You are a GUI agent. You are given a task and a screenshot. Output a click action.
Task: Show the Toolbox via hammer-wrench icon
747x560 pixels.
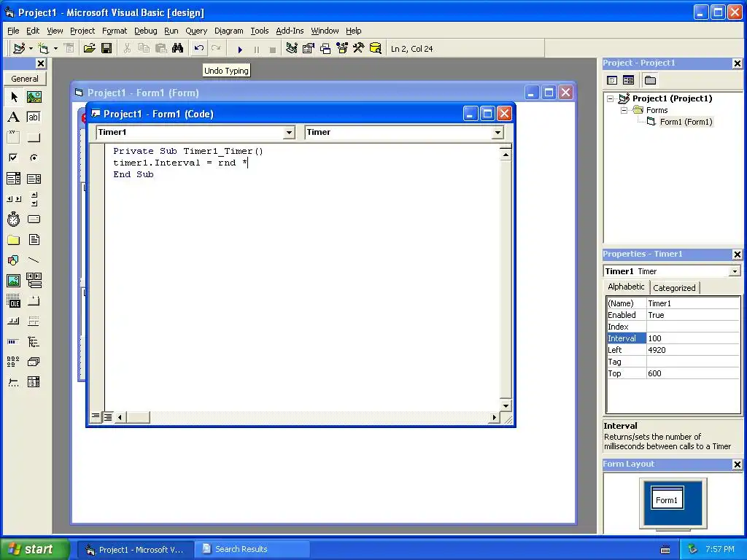tap(359, 49)
